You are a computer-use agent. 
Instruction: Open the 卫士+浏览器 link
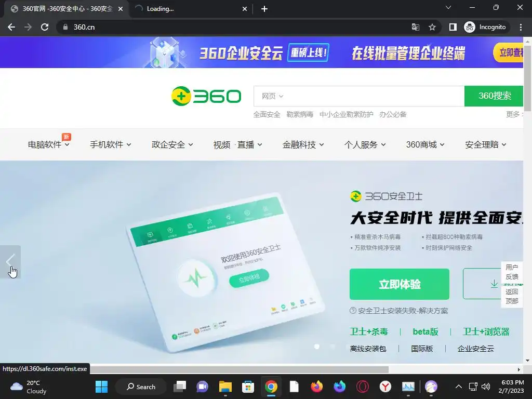pyautogui.click(x=486, y=331)
